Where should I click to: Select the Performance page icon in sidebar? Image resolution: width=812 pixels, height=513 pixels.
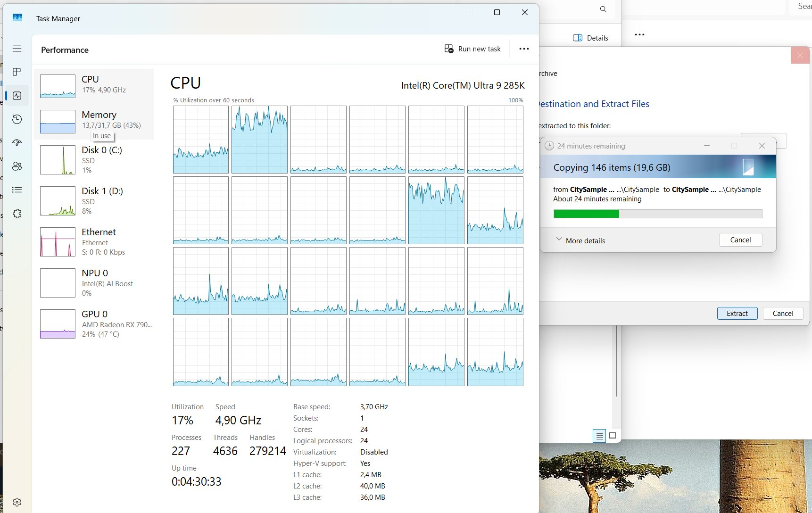click(17, 96)
